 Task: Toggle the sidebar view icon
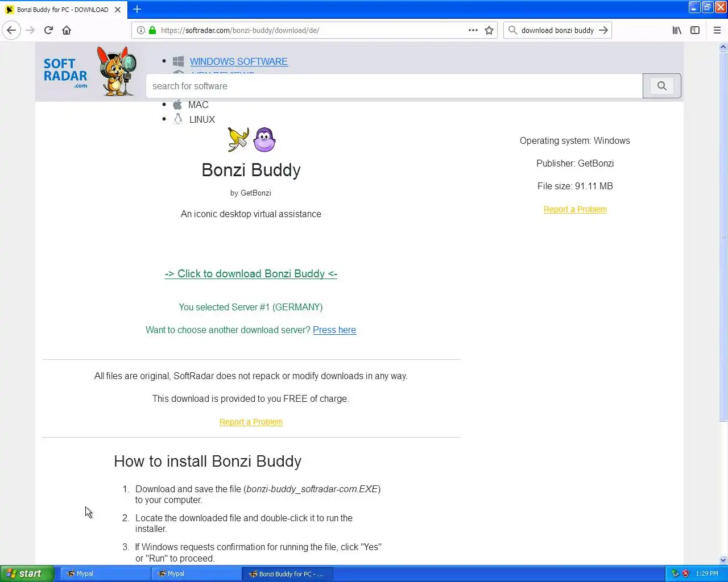tap(695, 30)
